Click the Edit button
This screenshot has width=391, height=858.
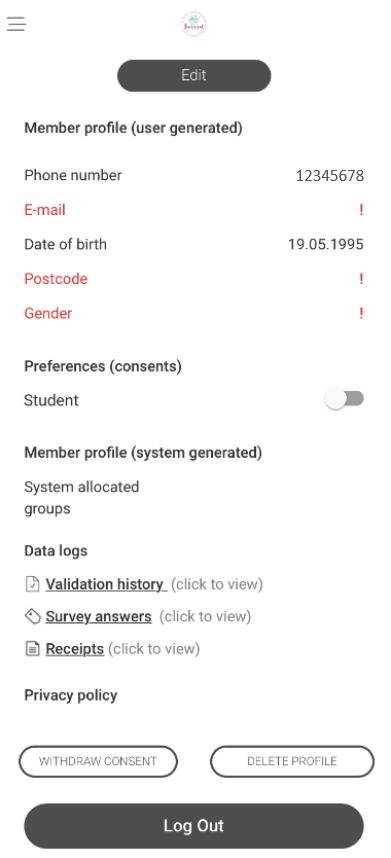(194, 76)
